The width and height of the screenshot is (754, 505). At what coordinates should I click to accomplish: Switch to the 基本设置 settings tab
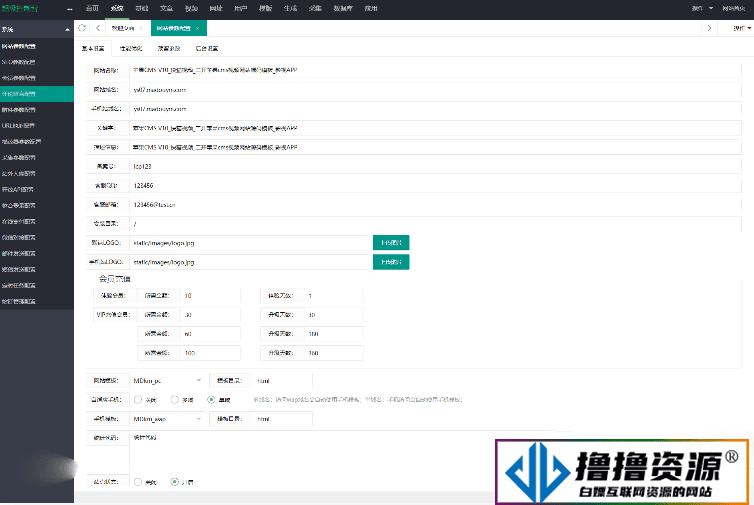93,49
